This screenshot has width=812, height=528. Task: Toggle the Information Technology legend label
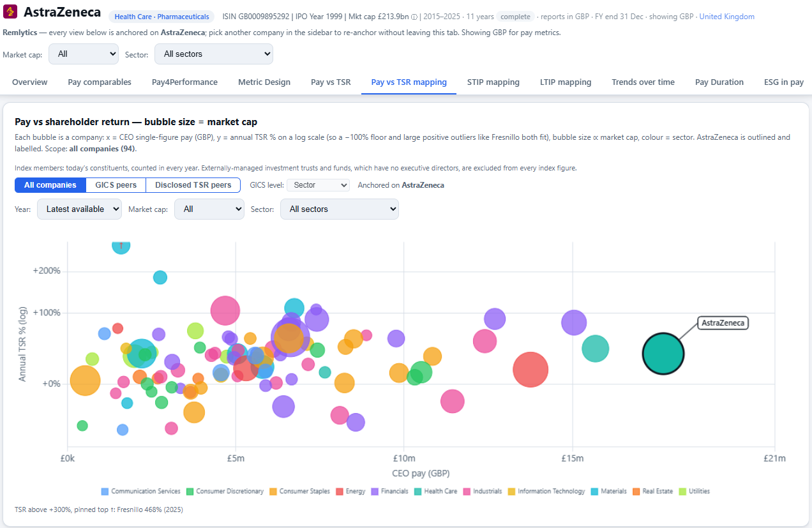pyautogui.click(x=552, y=492)
